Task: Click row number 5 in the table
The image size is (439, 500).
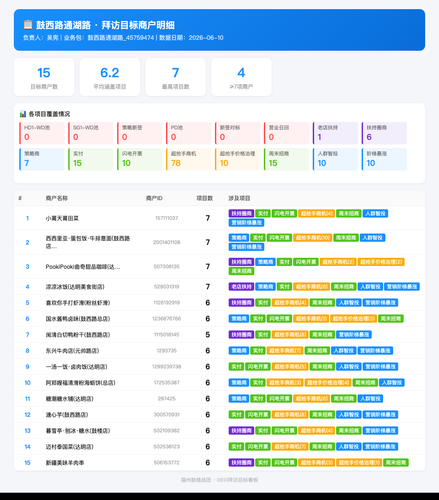Action: point(27,303)
